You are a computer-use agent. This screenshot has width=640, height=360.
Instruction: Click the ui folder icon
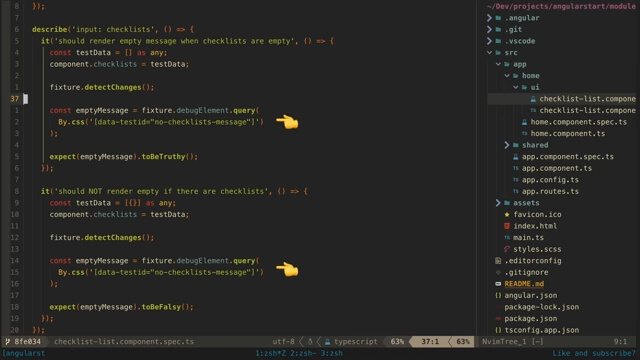click(x=524, y=87)
